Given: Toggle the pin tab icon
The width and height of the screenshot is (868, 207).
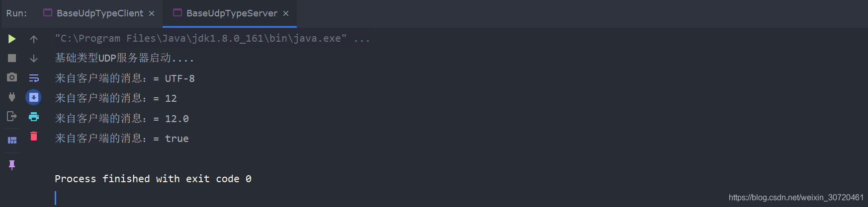Looking at the screenshot, I should pos(12,165).
